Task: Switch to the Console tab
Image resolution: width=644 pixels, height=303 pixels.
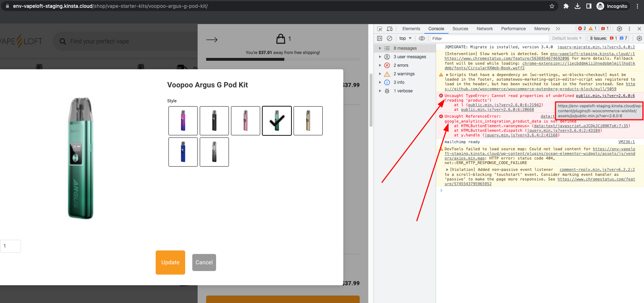Action: click(x=436, y=29)
